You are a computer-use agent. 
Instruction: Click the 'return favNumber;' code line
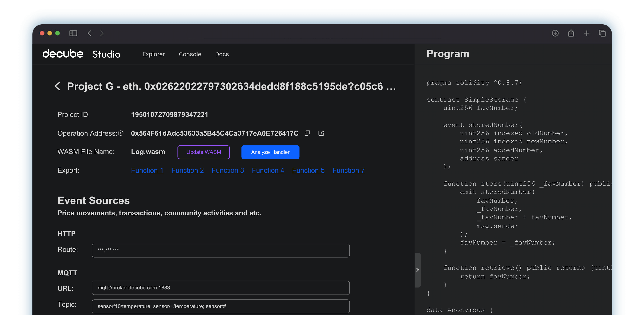click(x=495, y=276)
